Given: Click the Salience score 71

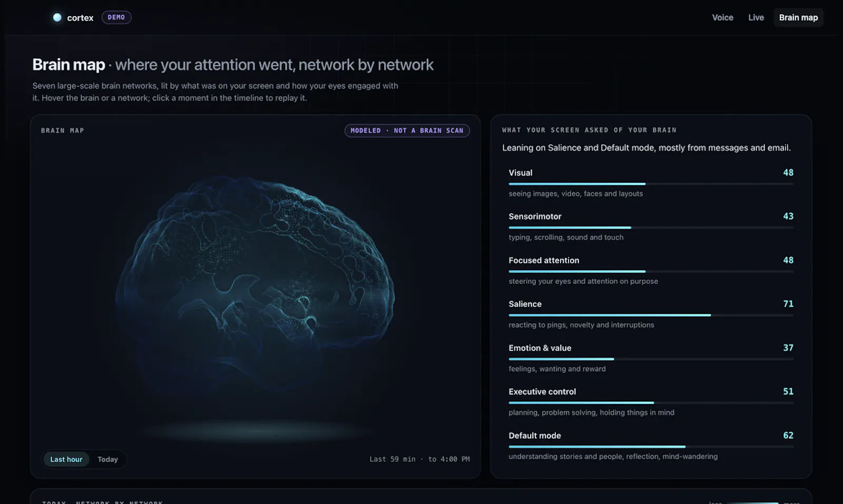Looking at the screenshot, I should point(788,304).
